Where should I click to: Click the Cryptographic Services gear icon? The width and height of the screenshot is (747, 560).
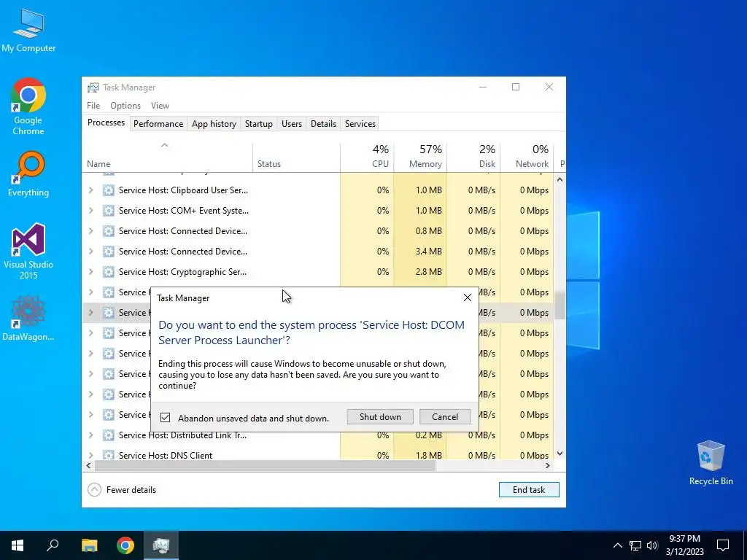click(109, 272)
